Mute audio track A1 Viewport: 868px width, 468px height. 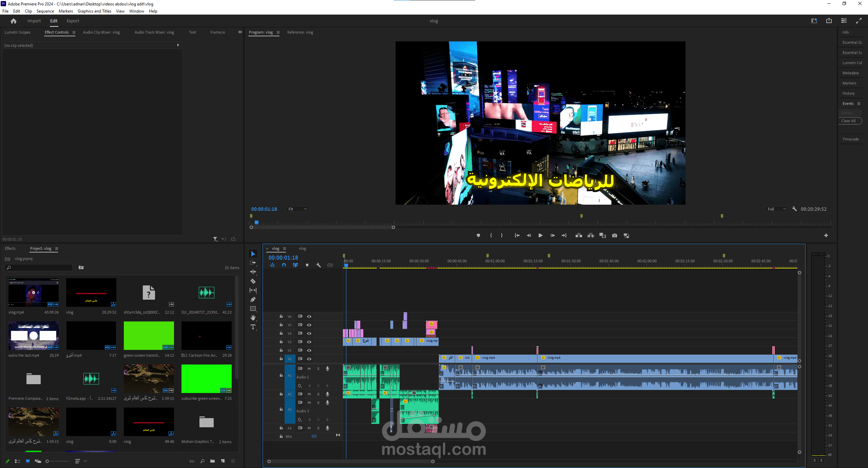pyautogui.click(x=309, y=369)
